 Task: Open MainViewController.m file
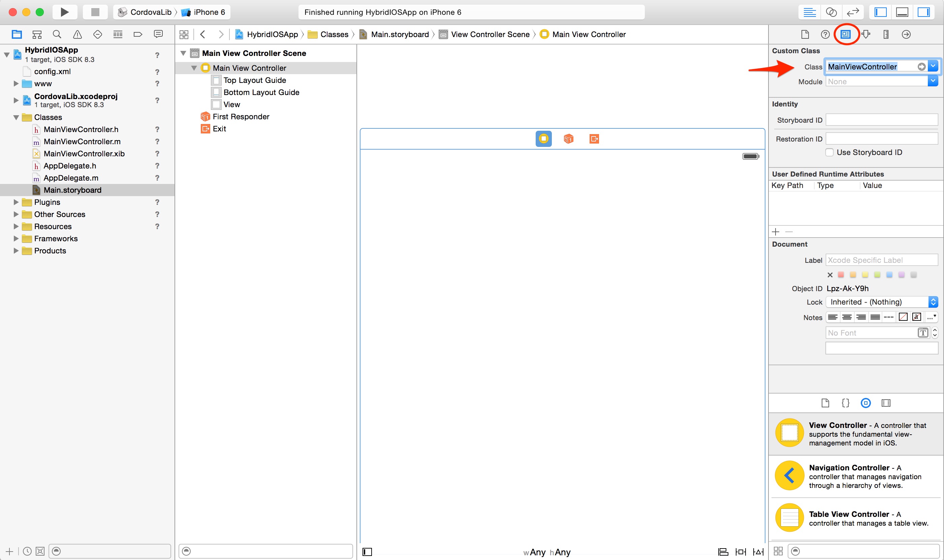(x=82, y=142)
